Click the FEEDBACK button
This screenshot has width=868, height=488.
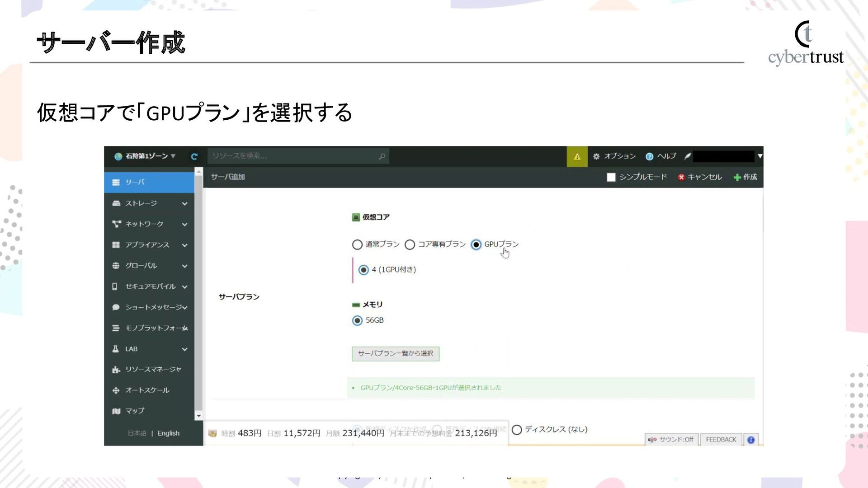(721, 440)
